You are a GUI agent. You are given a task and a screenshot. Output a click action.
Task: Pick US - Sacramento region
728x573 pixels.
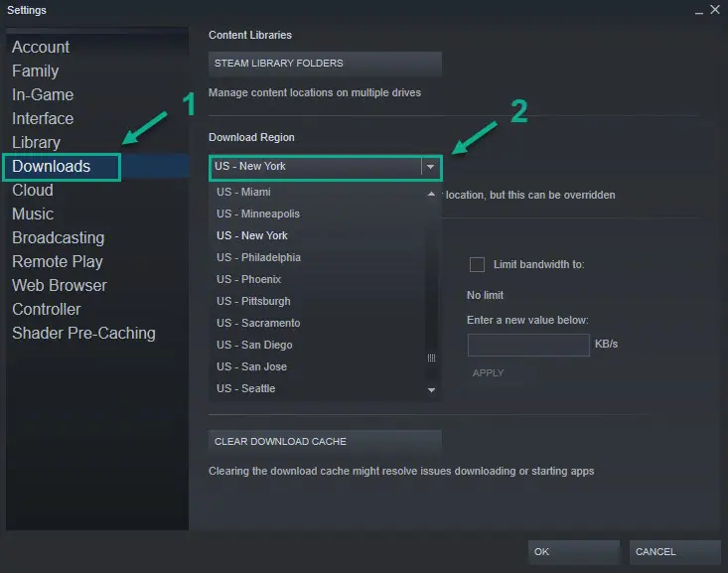click(318, 323)
